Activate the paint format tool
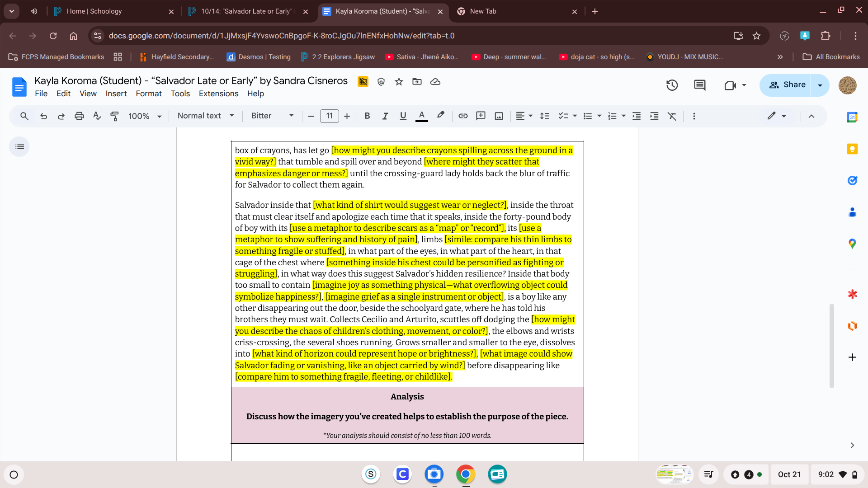This screenshot has height=488, width=868. tap(114, 116)
